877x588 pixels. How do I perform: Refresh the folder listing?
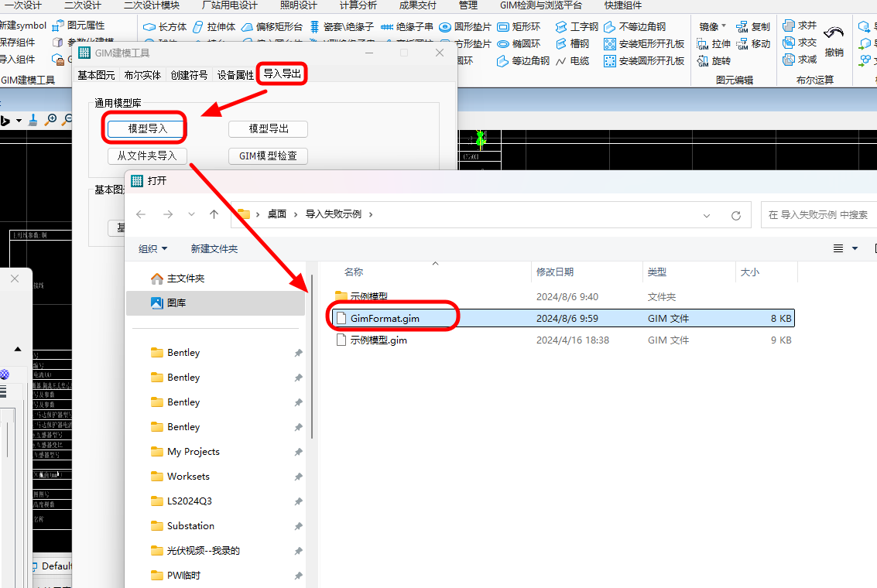tap(736, 215)
